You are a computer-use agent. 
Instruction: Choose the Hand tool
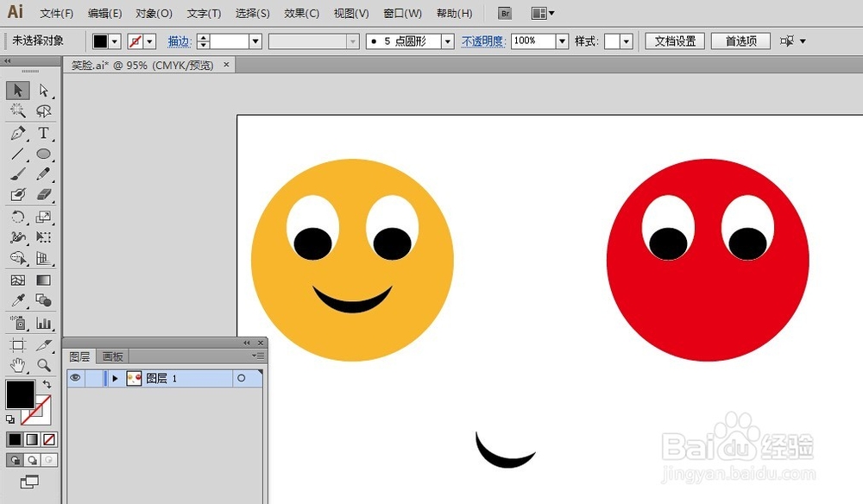pyautogui.click(x=17, y=365)
